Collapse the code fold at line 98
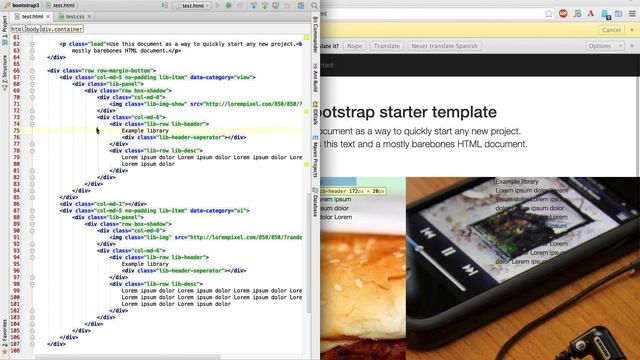Viewport: 640px width, 360px height. click(x=32, y=284)
